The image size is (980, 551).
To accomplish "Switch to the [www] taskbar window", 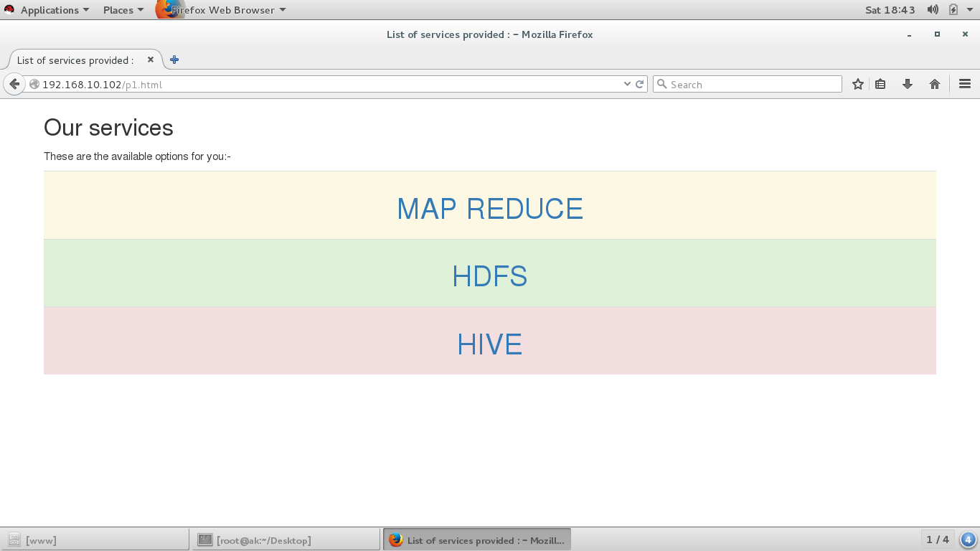I will [95, 540].
